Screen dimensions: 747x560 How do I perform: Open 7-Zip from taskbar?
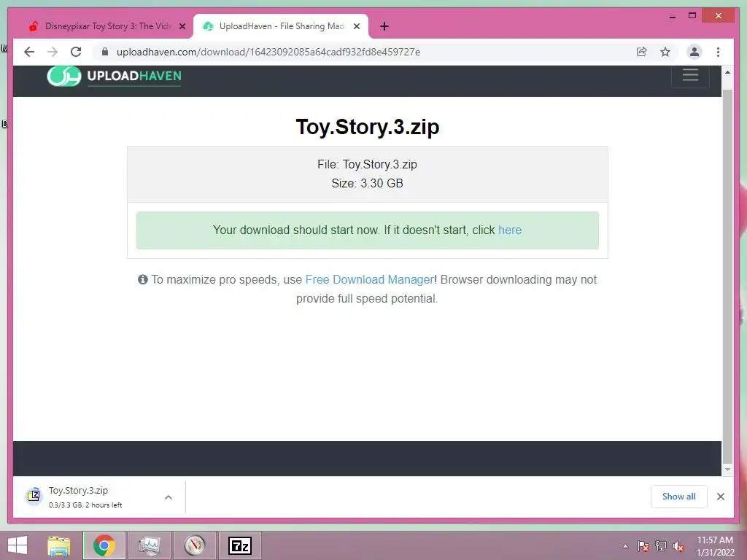(x=239, y=545)
